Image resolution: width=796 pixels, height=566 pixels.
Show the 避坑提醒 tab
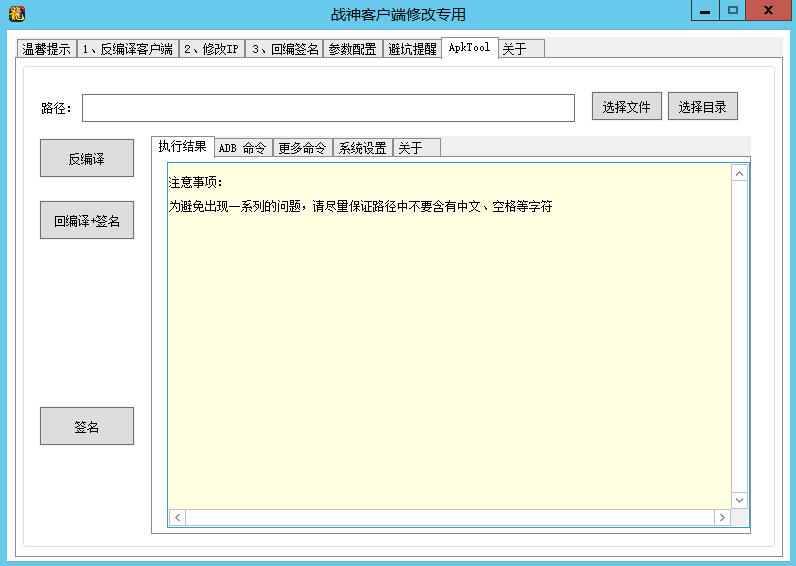(x=412, y=49)
